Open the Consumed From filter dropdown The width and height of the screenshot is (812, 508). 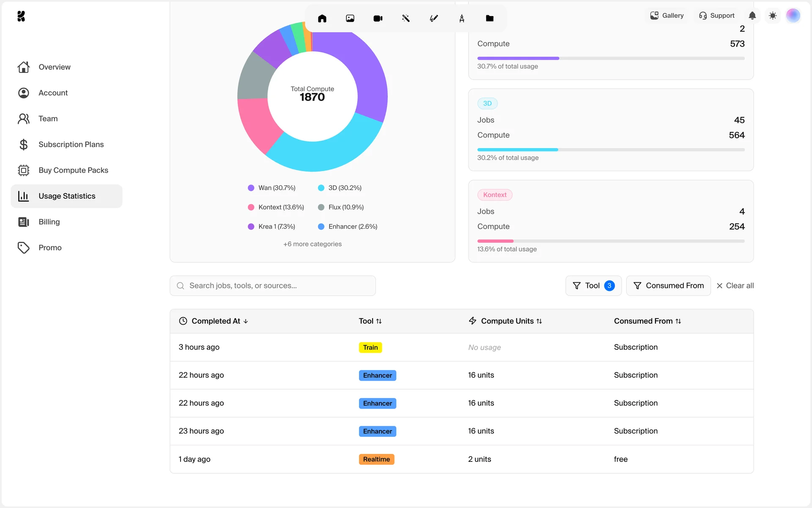668,286
